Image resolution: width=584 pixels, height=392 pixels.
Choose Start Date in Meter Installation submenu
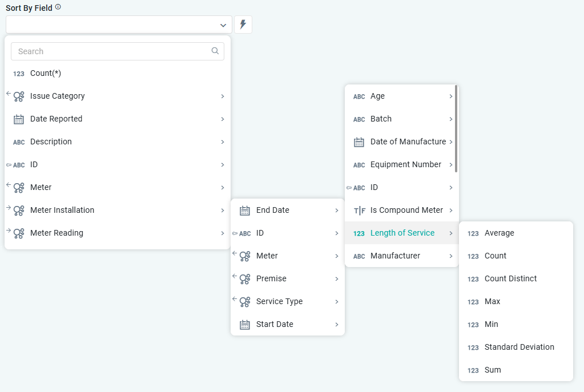tap(275, 324)
